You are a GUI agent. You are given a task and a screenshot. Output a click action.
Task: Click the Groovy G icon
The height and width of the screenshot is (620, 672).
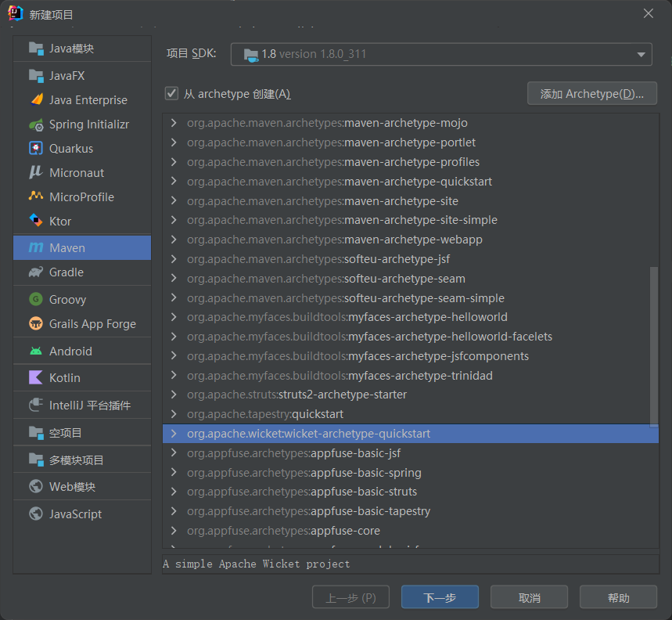tap(36, 299)
